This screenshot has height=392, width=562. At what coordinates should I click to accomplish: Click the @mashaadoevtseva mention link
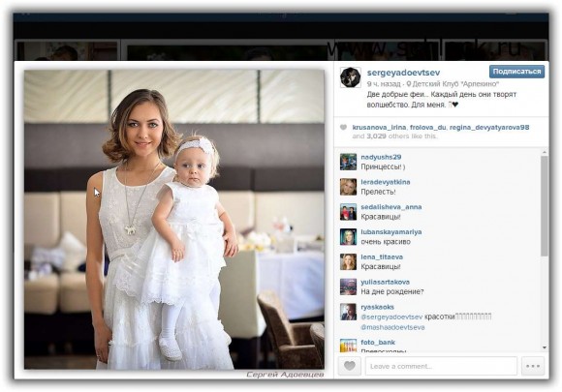click(392, 327)
